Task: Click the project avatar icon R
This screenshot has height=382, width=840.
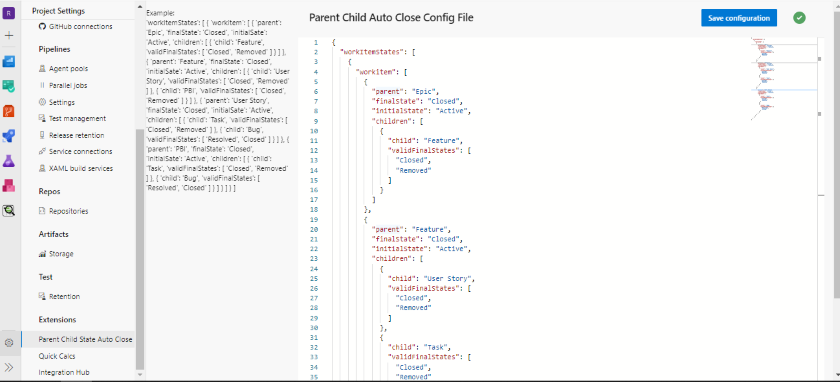Action: point(9,11)
